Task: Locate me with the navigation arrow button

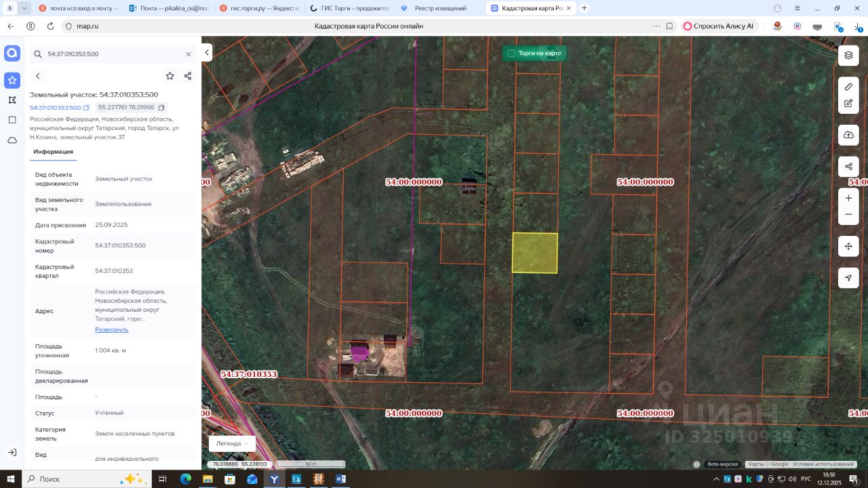Action: tap(848, 278)
